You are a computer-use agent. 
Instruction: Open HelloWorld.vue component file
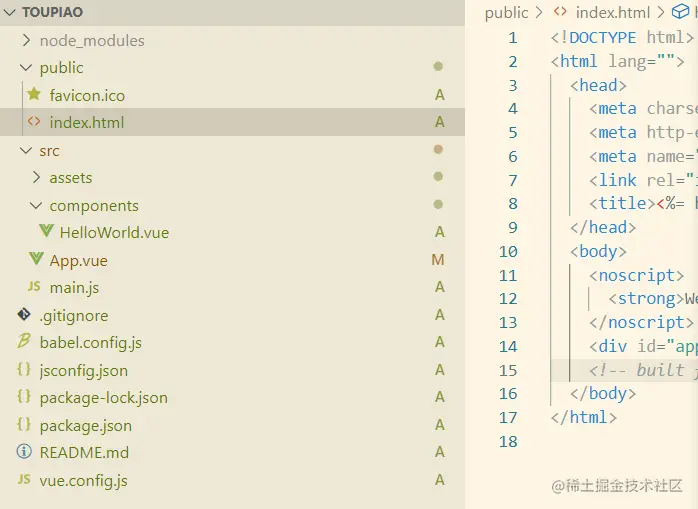[114, 232]
